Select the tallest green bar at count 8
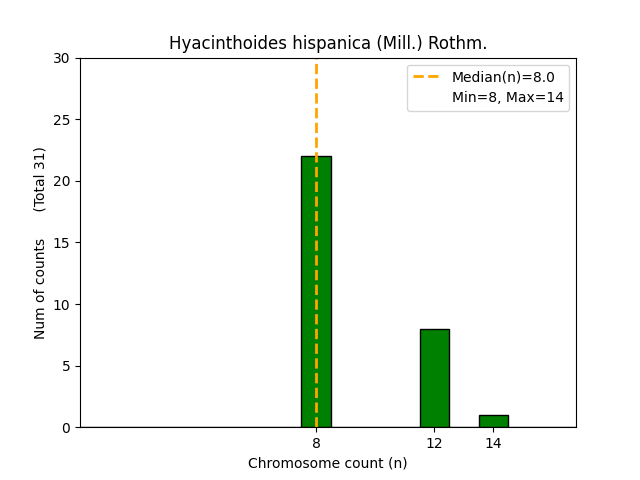The image size is (640, 480). click(x=316, y=292)
